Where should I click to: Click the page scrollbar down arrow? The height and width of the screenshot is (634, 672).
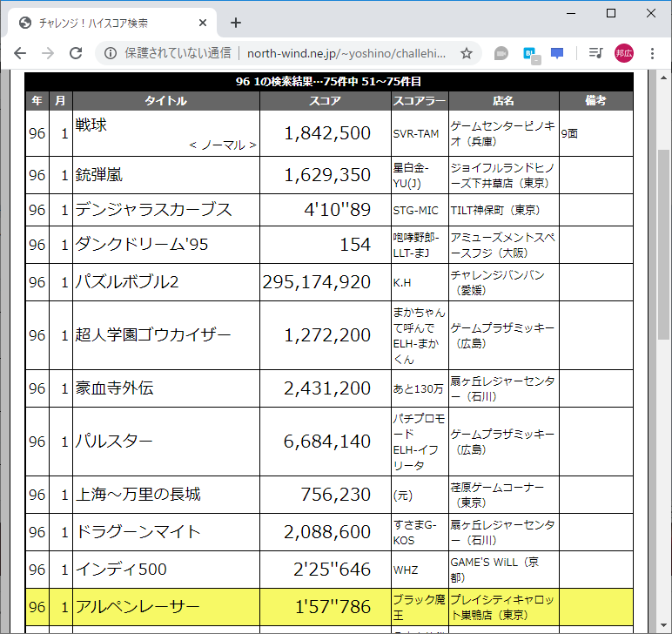[663, 625]
